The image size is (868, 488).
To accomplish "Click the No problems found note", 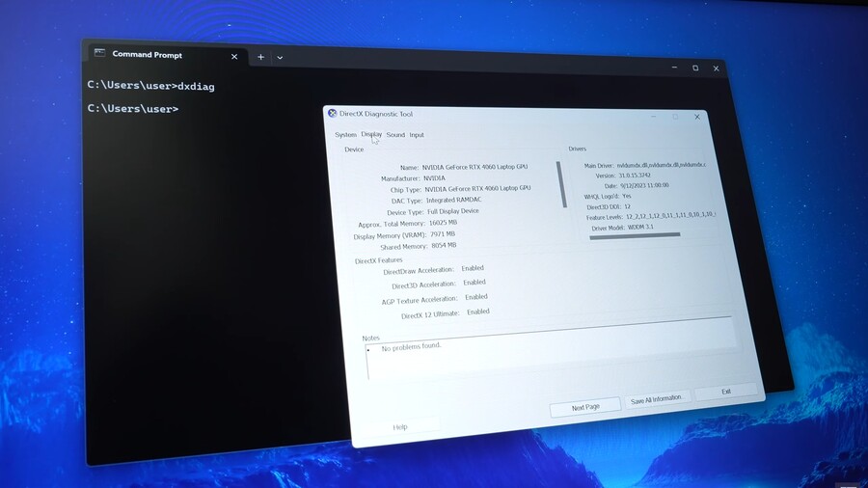I will (x=411, y=347).
